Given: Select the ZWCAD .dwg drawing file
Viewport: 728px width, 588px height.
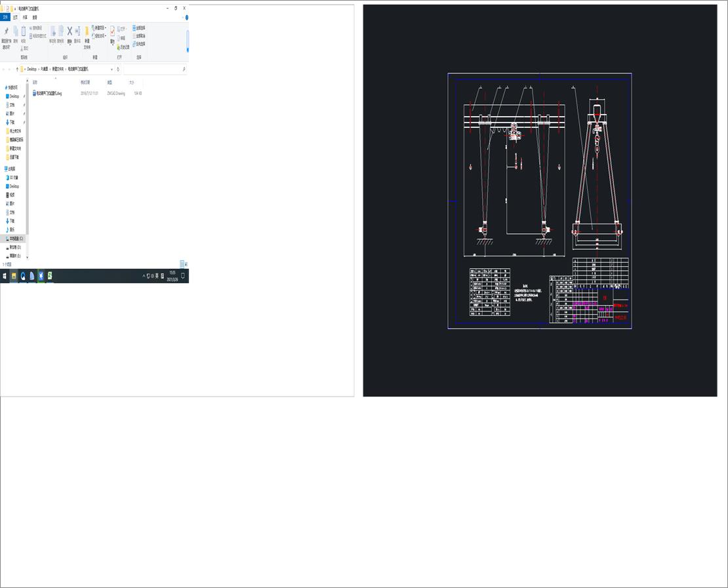Looking at the screenshot, I should [48, 92].
